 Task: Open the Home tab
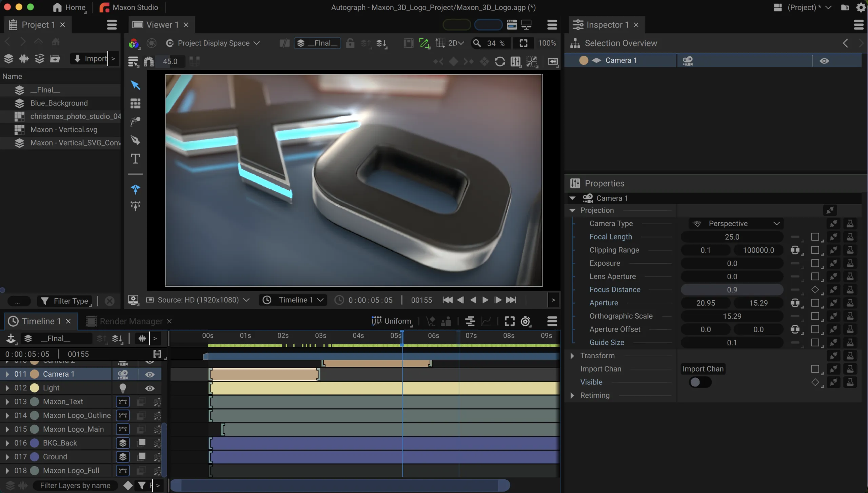[x=70, y=7]
